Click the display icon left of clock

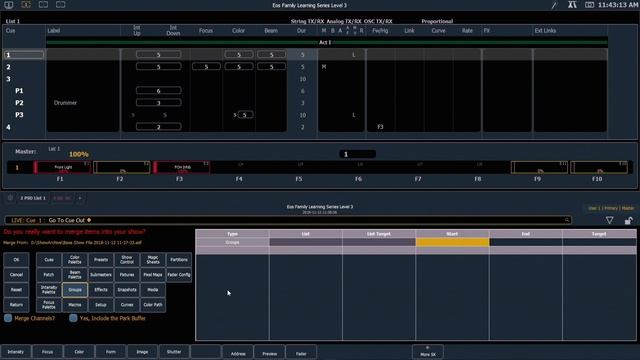589,5
